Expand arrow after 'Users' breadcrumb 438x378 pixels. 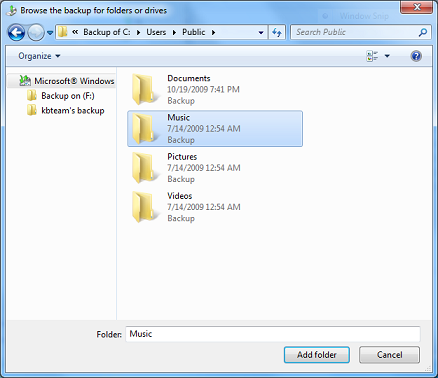pyautogui.click(x=174, y=32)
